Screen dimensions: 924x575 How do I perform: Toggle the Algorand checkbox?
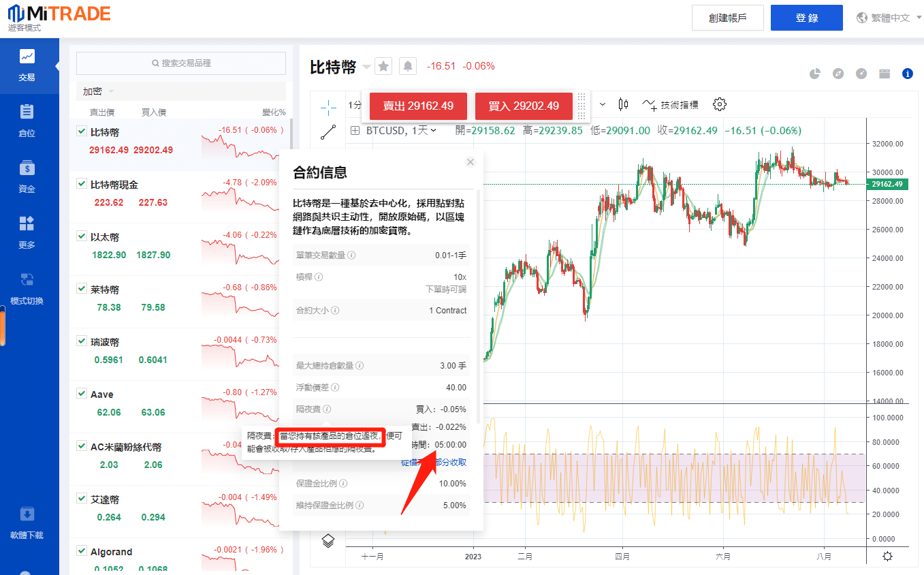82,552
